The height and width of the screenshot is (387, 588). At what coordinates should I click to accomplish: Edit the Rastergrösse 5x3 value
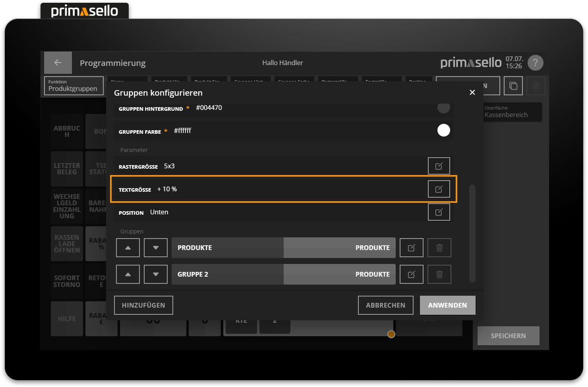click(x=439, y=166)
